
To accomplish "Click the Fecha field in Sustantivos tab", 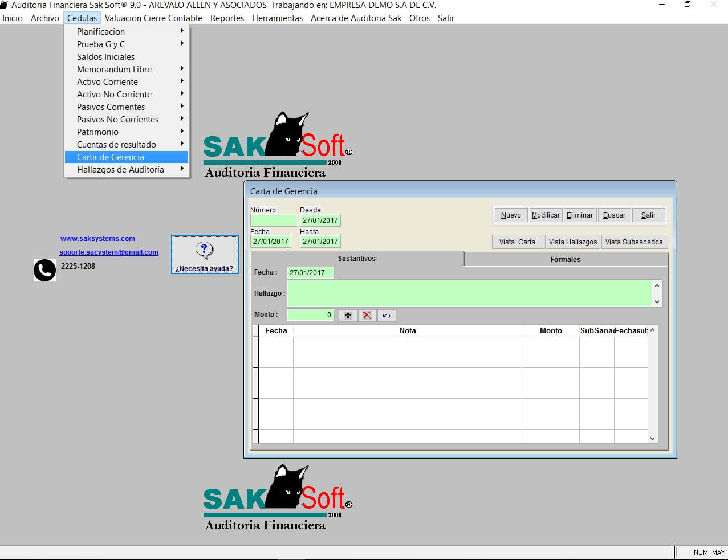I will pos(310,273).
